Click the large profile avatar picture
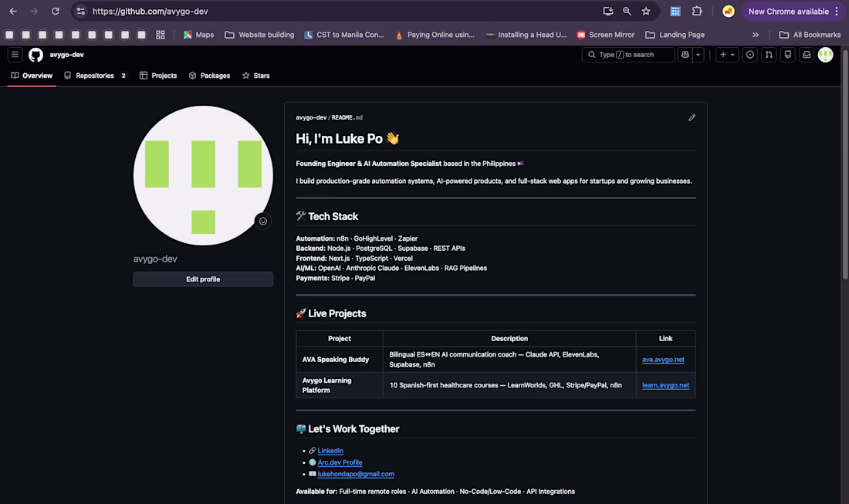The image size is (849, 504). [x=203, y=175]
